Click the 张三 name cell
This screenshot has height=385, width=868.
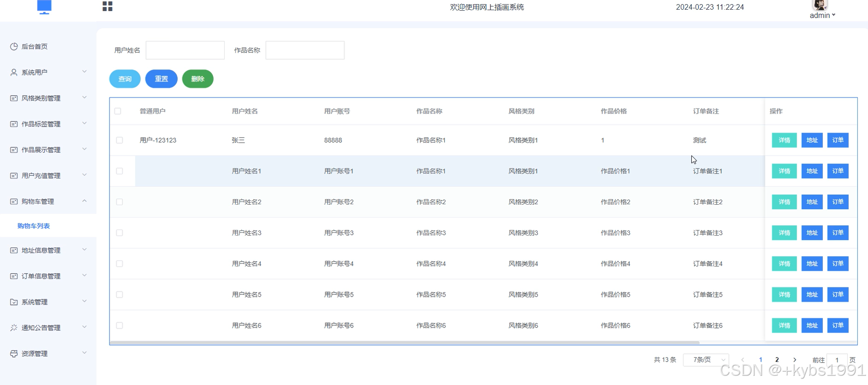coord(238,140)
